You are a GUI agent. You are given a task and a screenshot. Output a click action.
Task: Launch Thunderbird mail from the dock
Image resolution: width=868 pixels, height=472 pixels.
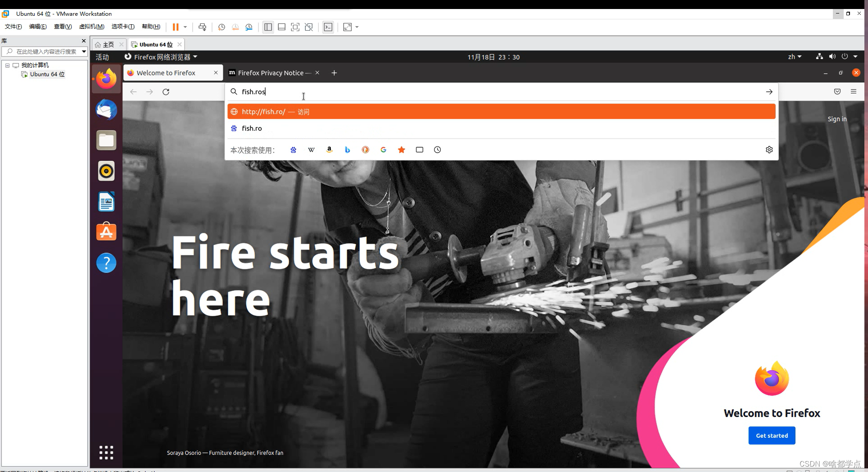coord(106,109)
